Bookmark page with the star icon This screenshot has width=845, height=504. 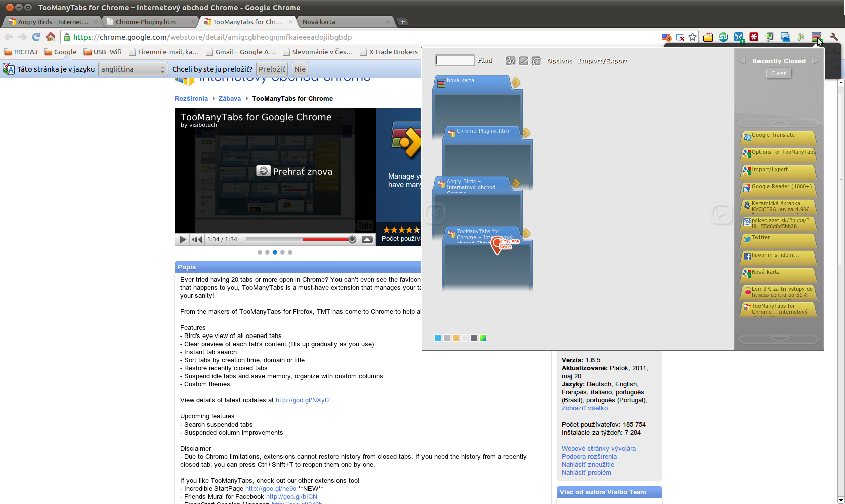tap(693, 37)
